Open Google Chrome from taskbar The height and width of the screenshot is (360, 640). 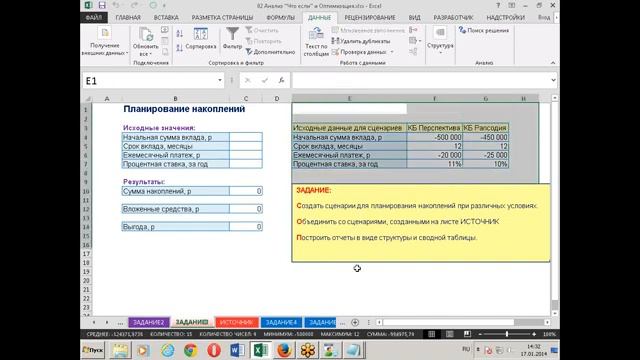pyautogui.click(x=191, y=350)
